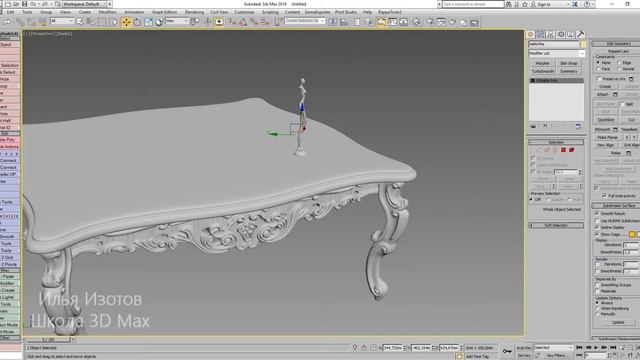Open Create Selection Set dropdown

[x=305, y=21]
